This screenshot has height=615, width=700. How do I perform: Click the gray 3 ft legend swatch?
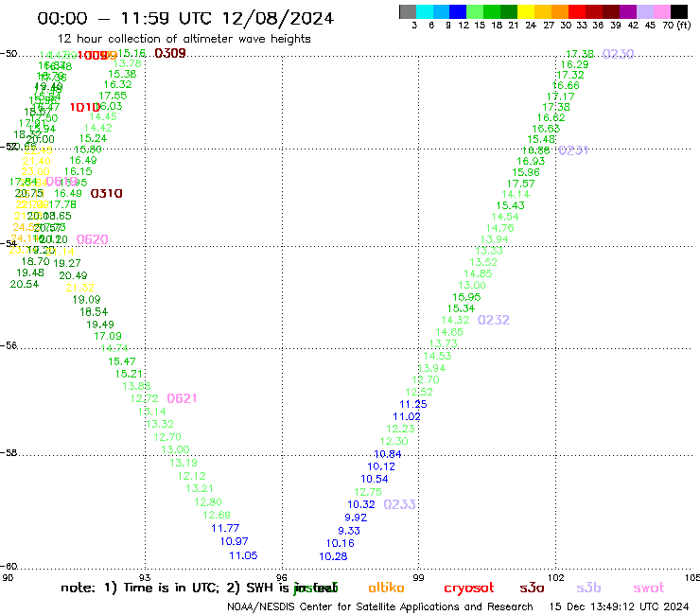pos(408,11)
